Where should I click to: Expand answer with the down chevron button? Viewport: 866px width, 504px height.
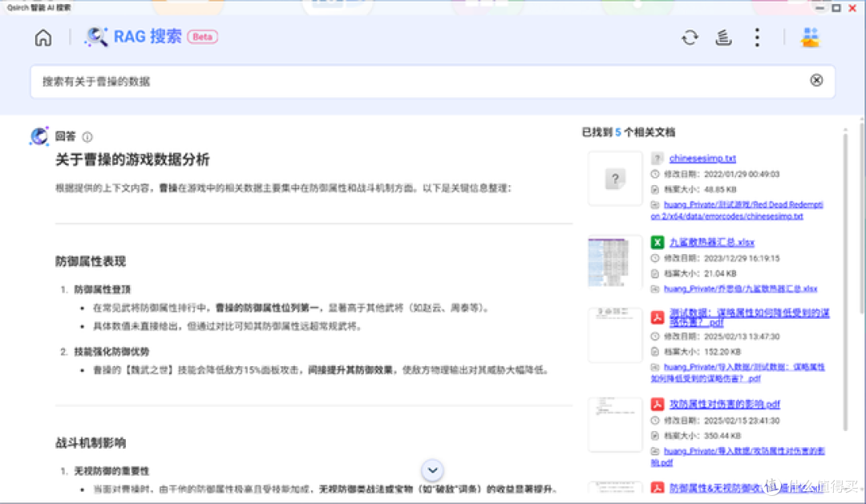coord(432,470)
